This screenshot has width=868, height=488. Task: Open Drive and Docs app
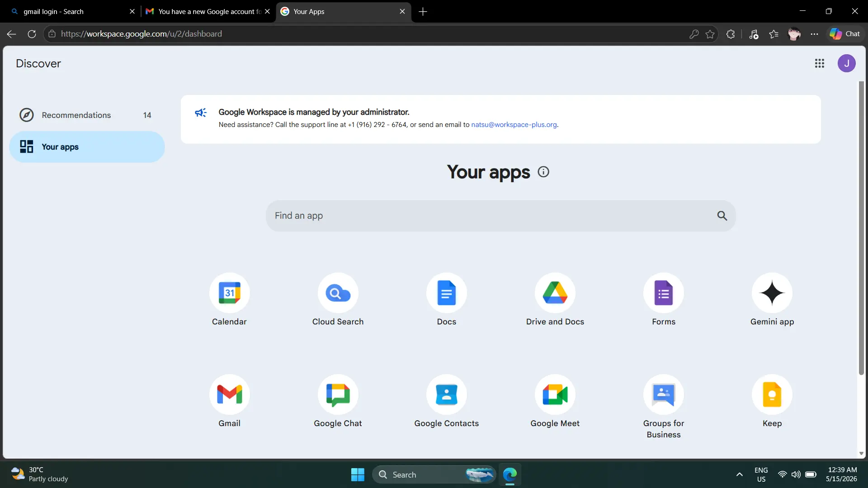click(555, 293)
